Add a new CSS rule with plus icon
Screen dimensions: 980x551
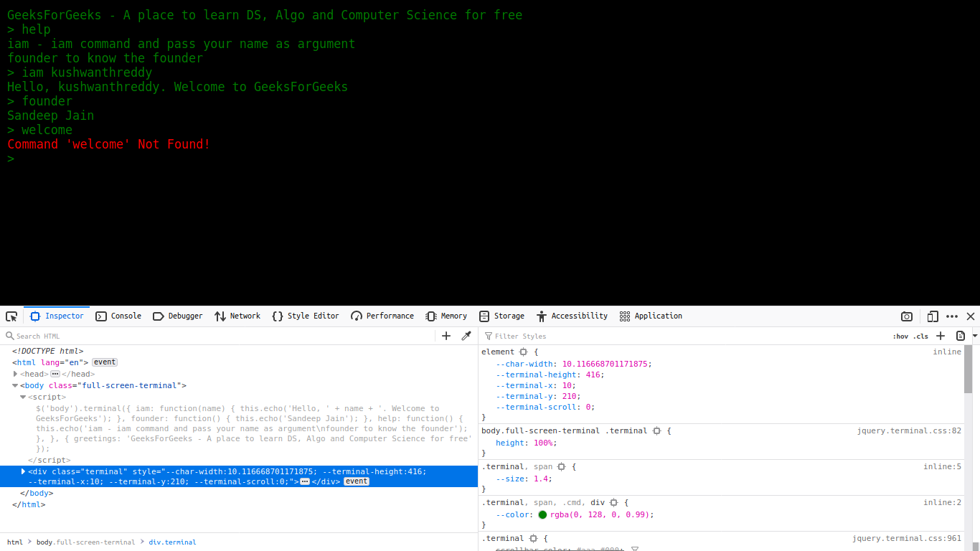coord(941,336)
